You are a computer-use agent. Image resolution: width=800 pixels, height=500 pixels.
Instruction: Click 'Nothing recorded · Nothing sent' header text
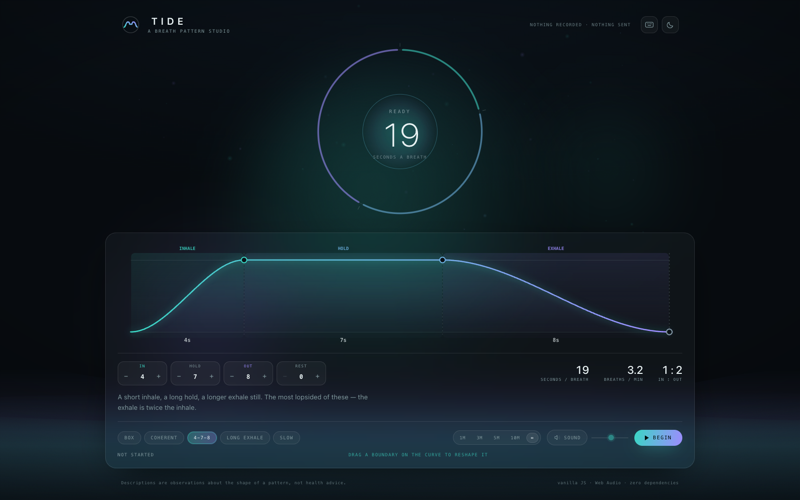click(x=580, y=24)
